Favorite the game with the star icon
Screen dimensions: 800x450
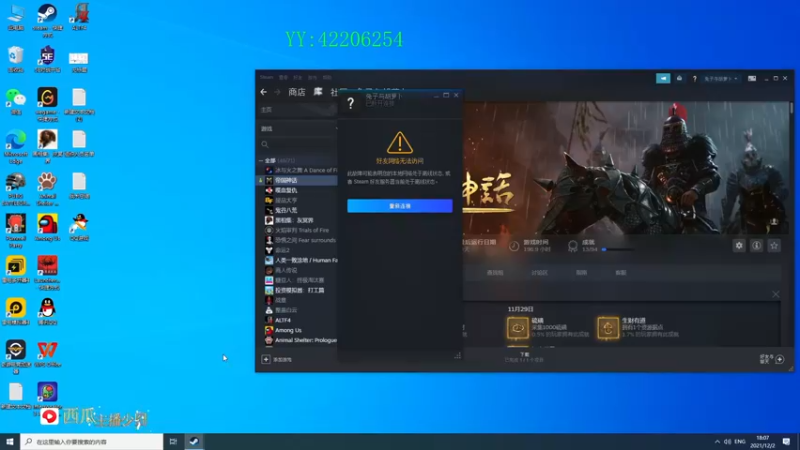click(774, 245)
